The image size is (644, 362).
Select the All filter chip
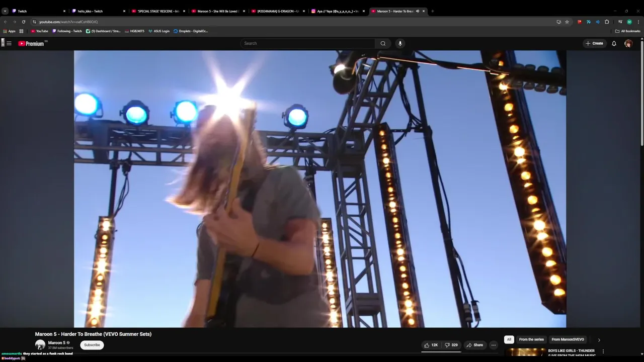[x=509, y=339]
